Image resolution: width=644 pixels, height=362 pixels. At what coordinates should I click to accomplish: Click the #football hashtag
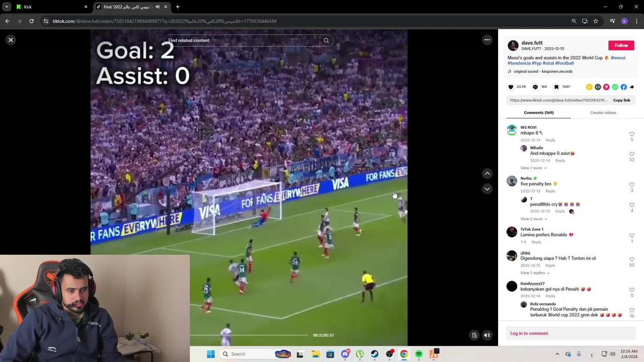pyautogui.click(x=564, y=63)
